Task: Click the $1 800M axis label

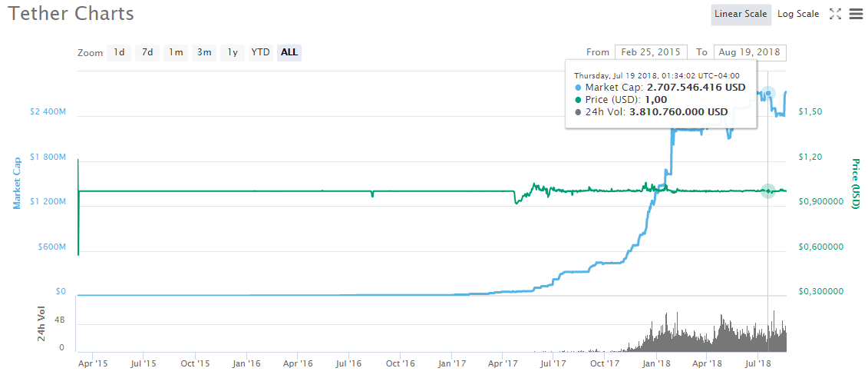Action: tap(48, 157)
